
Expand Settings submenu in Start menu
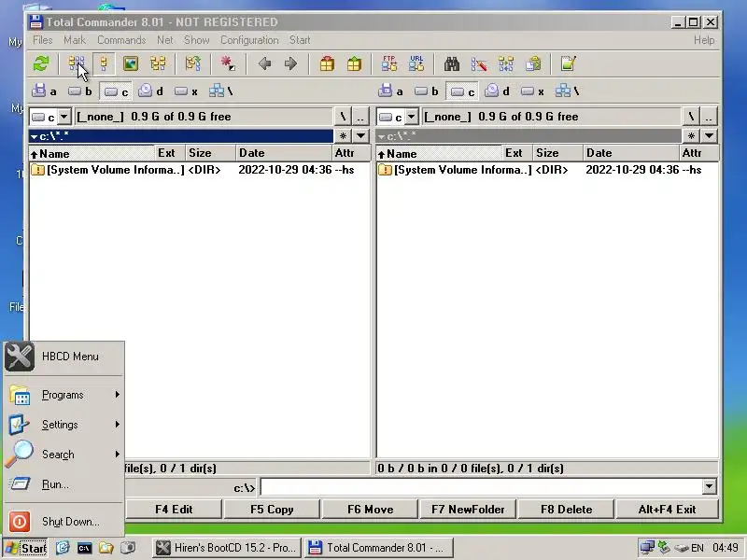pyautogui.click(x=63, y=425)
